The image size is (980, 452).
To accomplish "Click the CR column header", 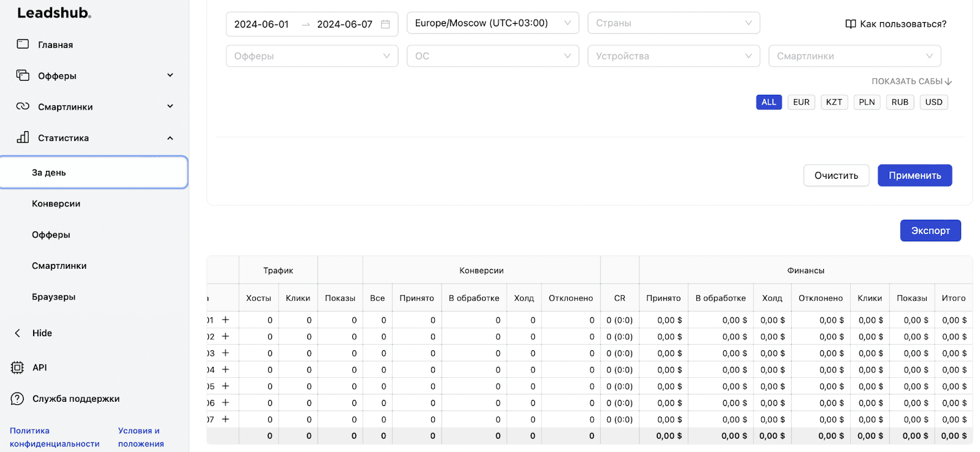I will click(x=620, y=298).
